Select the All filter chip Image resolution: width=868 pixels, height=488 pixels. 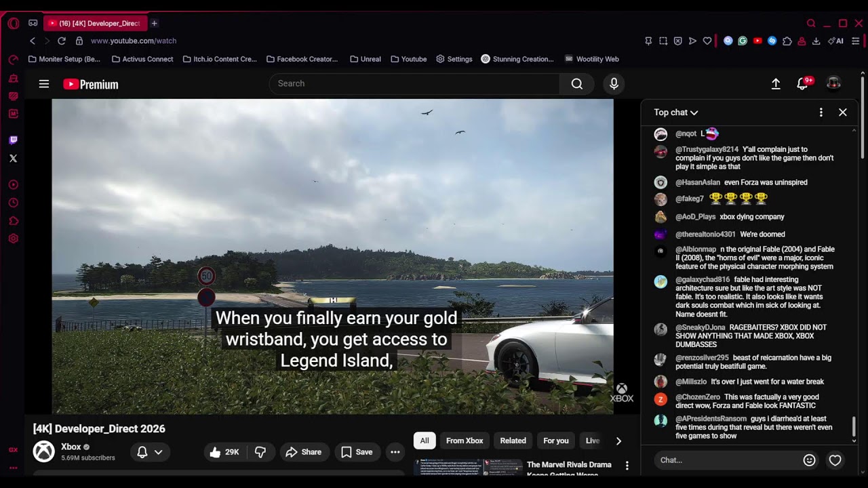pos(425,441)
